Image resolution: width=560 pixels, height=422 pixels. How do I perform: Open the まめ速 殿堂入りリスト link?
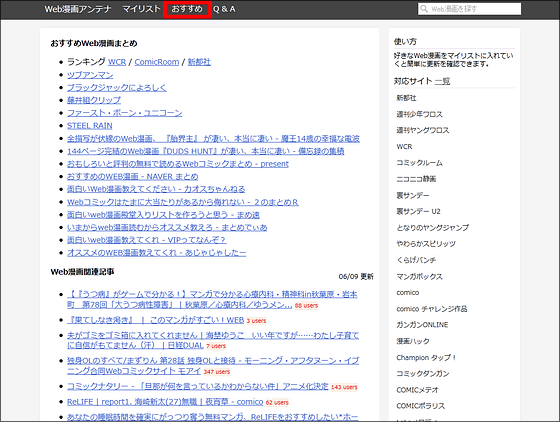(163, 215)
